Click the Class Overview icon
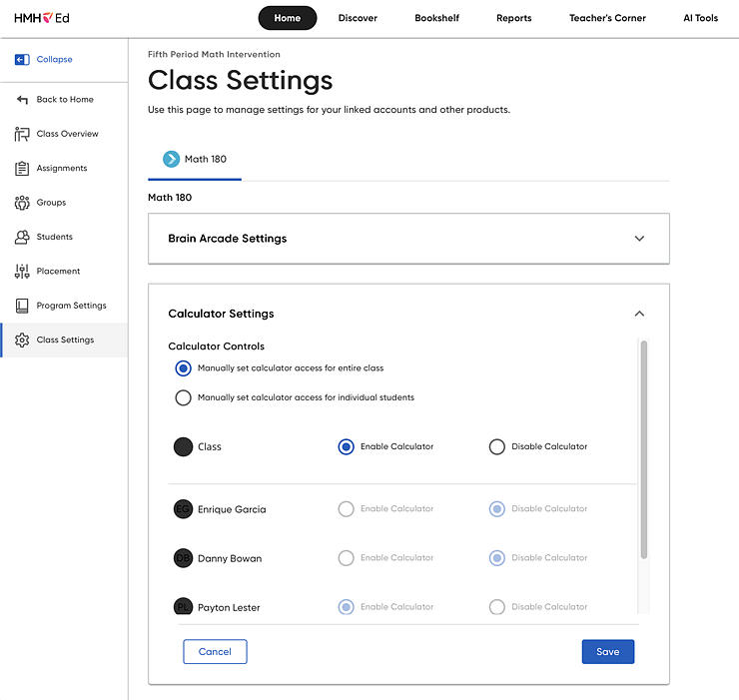This screenshot has width=739, height=700. coord(22,134)
